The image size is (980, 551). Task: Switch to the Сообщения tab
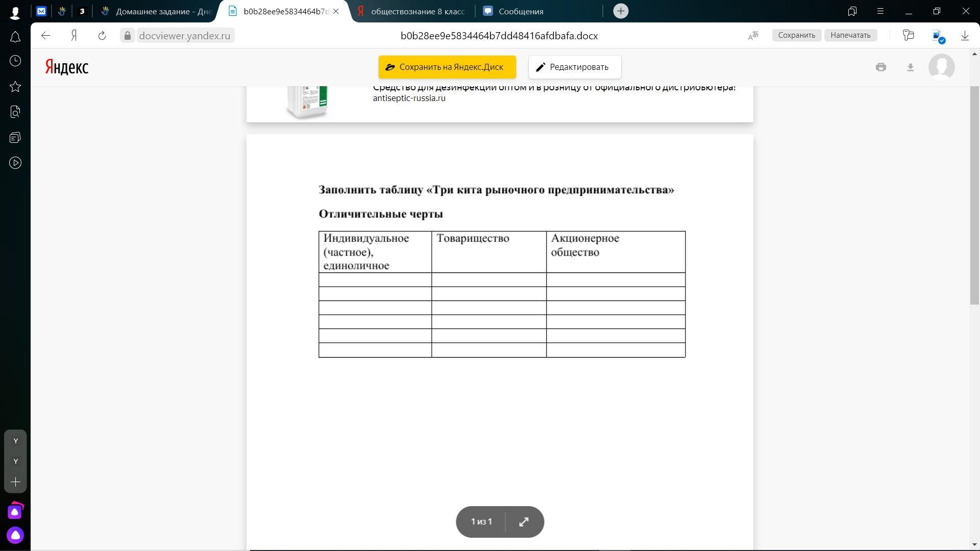(x=521, y=11)
